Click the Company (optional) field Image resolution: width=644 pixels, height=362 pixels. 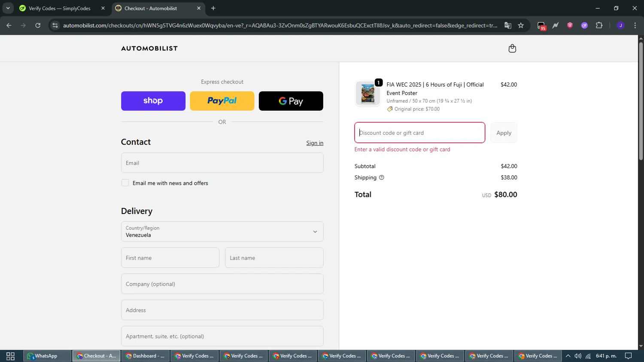coord(222,284)
